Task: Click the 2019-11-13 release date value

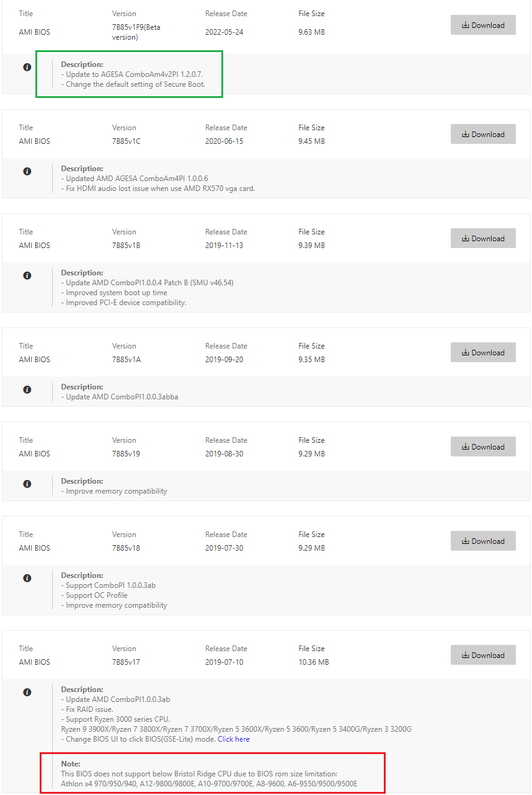Action: pos(224,246)
